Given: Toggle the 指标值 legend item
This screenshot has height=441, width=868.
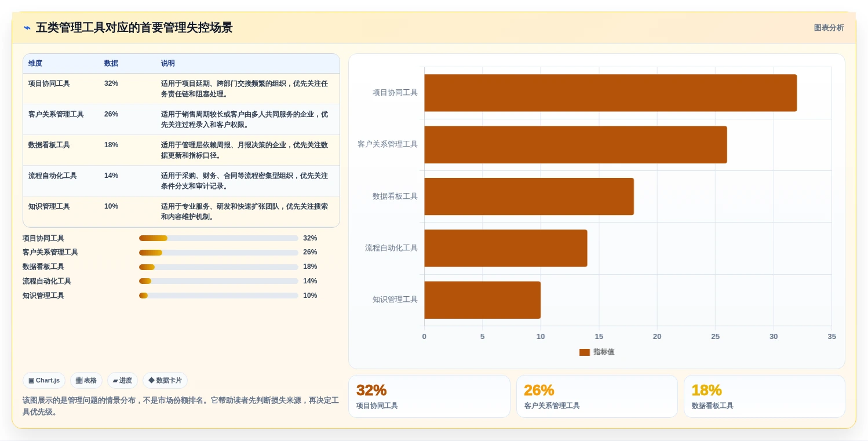Looking at the screenshot, I should [x=597, y=352].
